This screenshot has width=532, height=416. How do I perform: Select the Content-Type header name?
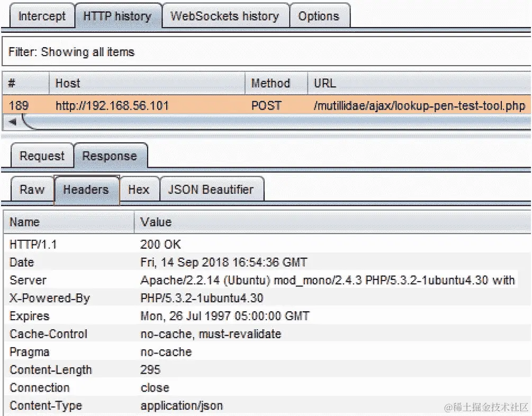[x=46, y=406]
